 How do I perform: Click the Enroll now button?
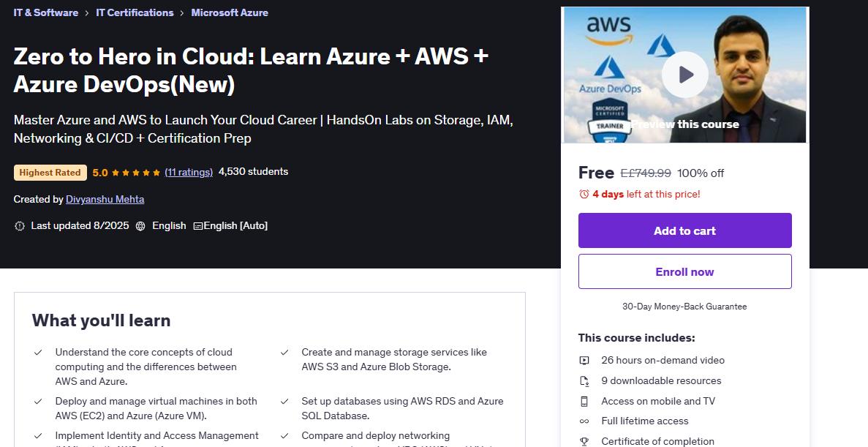[x=684, y=271]
